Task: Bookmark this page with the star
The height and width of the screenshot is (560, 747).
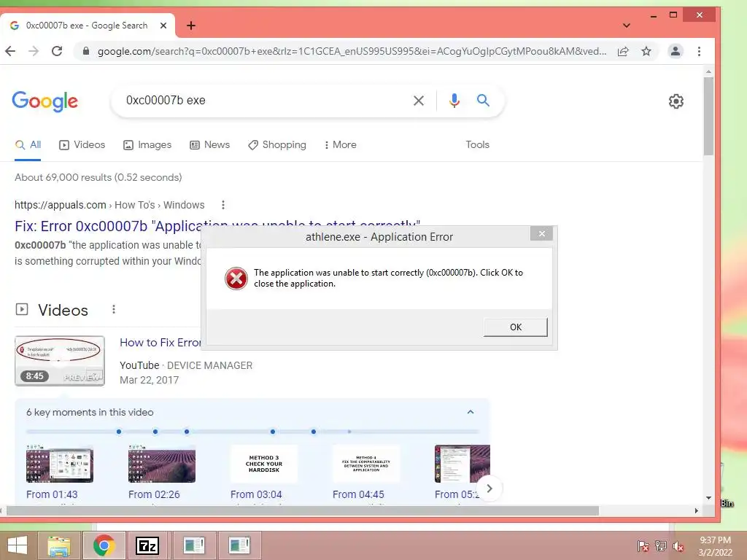Action: coord(646,51)
